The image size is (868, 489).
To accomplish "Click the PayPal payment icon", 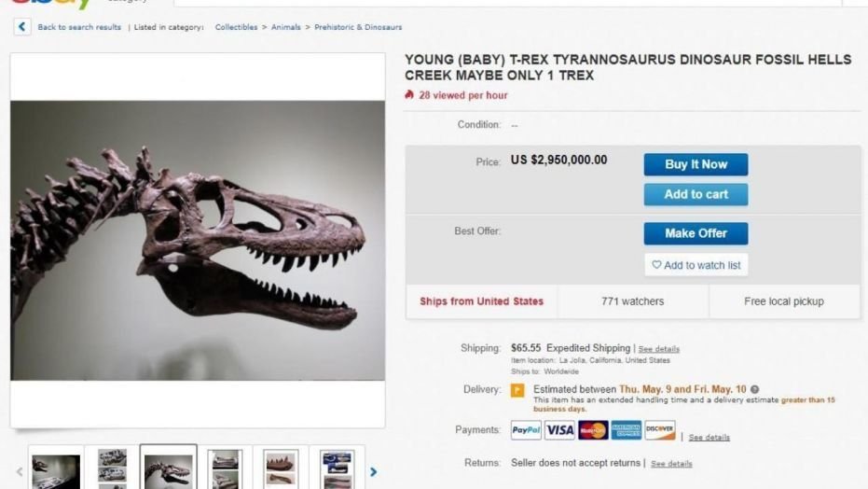I will (526, 430).
